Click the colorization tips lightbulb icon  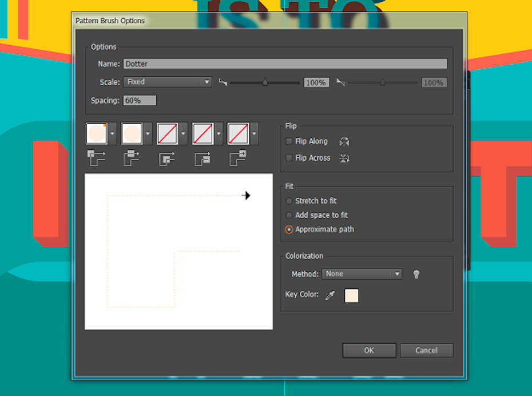(x=416, y=274)
